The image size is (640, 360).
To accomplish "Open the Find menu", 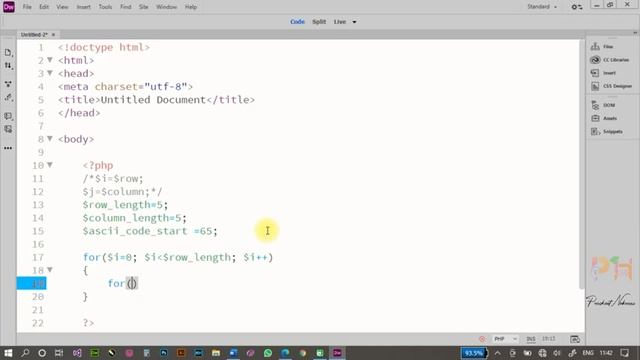I will tap(126, 7).
